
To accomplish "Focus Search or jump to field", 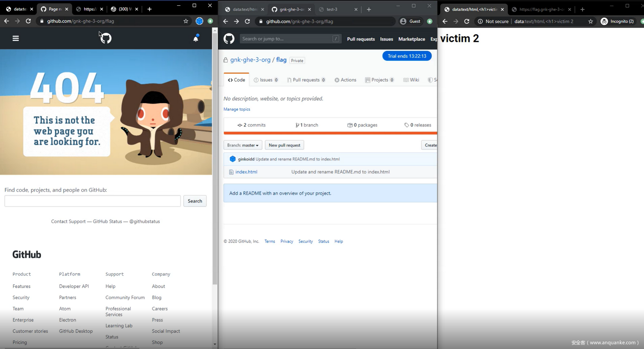I will (x=290, y=39).
